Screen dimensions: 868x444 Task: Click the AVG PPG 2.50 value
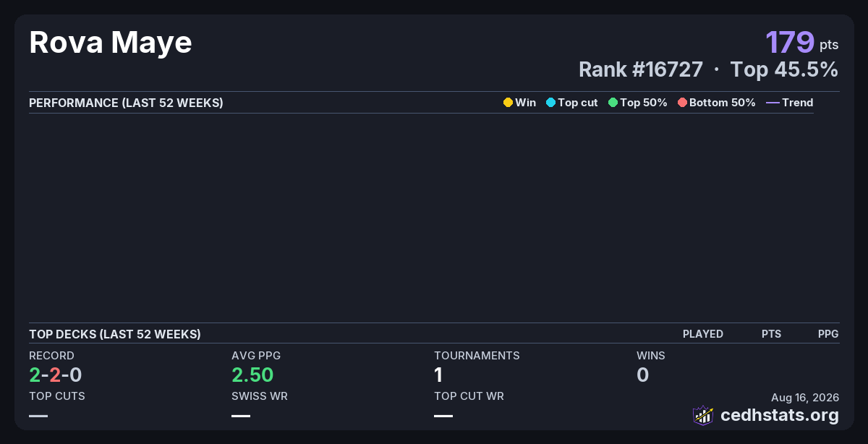[x=252, y=375]
